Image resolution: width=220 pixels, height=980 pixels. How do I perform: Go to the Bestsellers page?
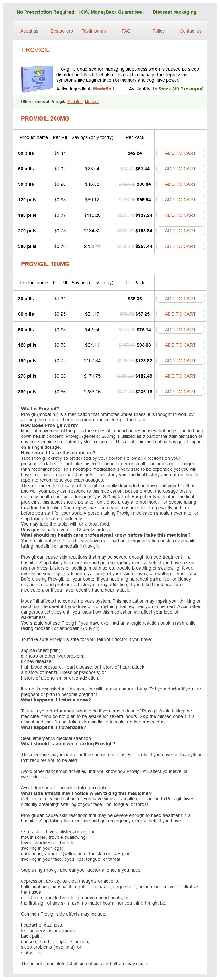[62, 31]
